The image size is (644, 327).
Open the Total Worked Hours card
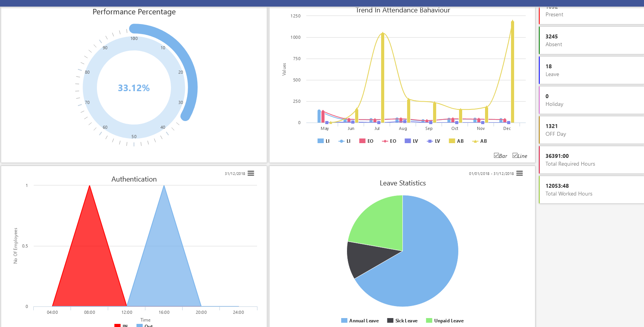coord(591,190)
